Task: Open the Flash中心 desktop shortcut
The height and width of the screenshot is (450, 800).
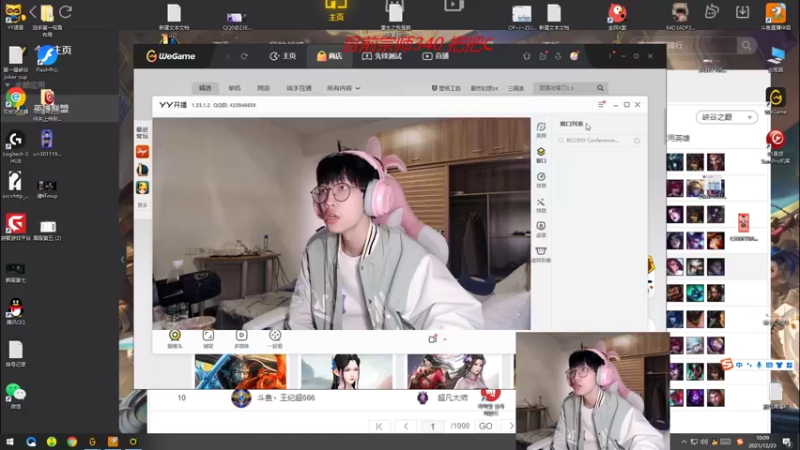Action: click(47, 59)
